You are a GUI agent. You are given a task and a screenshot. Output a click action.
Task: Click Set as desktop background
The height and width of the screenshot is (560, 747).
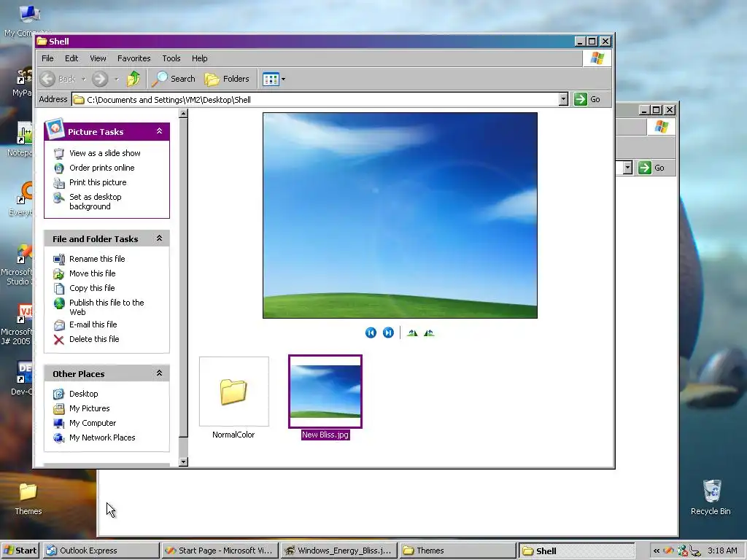pyautogui.click(x=96, y=201)
